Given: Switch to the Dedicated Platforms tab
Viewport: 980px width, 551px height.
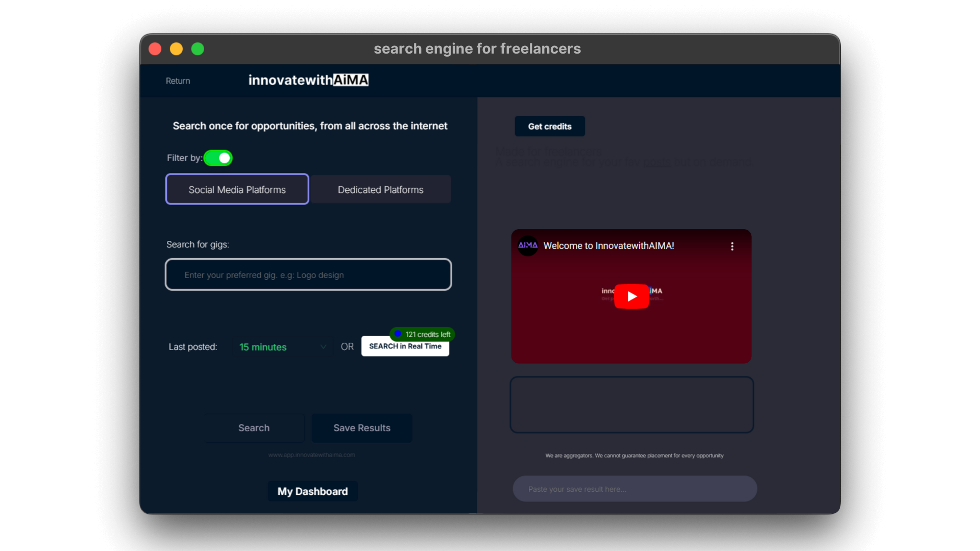Looking at the screenshot, I should click(x=381, y=189).
